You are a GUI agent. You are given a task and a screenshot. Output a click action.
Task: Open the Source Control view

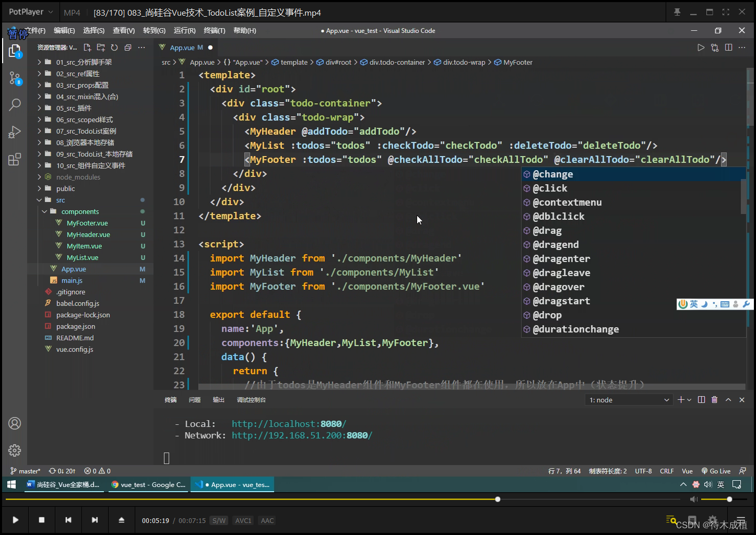tap(15, 78)
